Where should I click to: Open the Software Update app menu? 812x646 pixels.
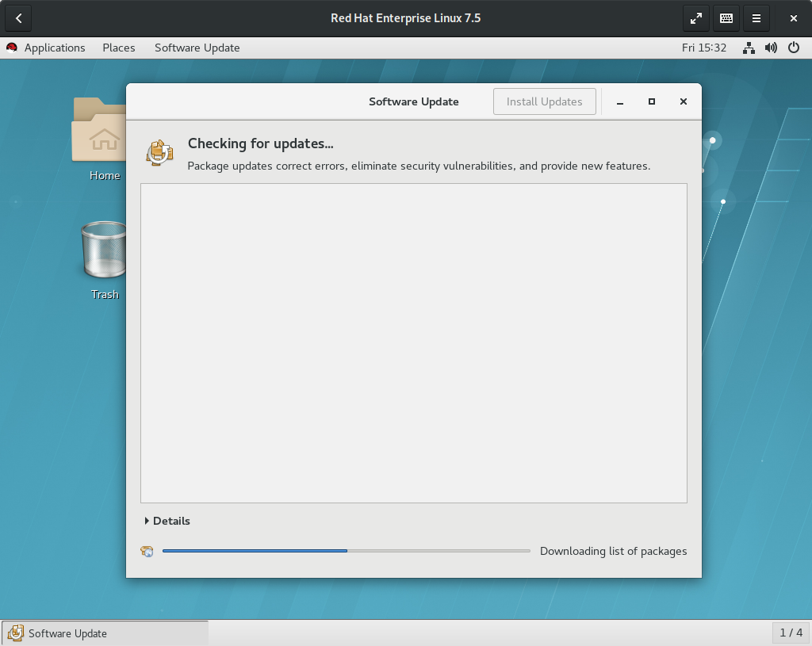tap(197, 48)
